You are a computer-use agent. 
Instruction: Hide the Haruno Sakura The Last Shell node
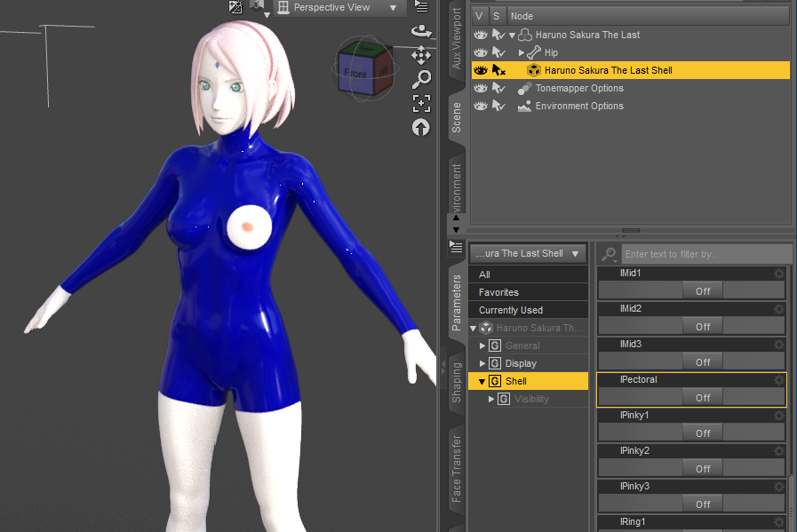tap(481, 70)
